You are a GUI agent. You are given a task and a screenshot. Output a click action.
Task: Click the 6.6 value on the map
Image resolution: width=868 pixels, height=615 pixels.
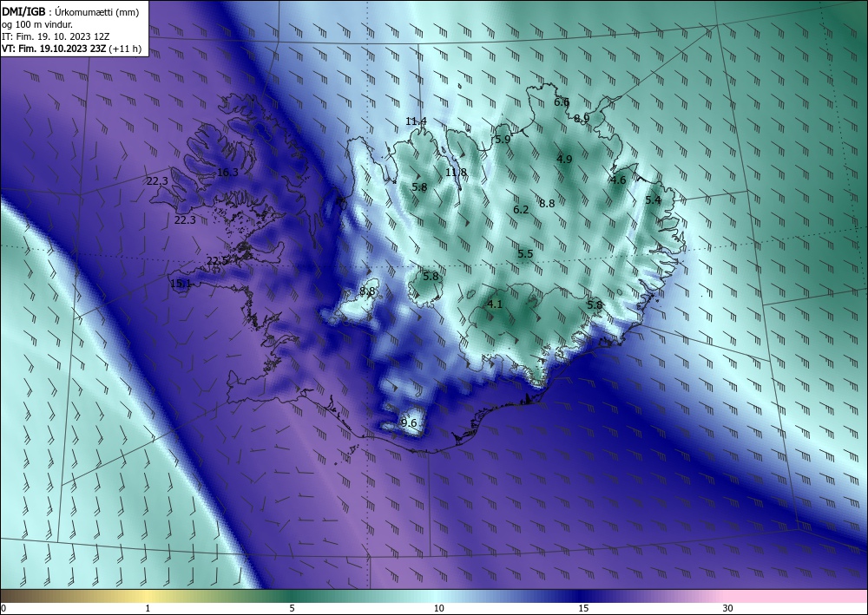pyautogui.click(x=562, y=102)
